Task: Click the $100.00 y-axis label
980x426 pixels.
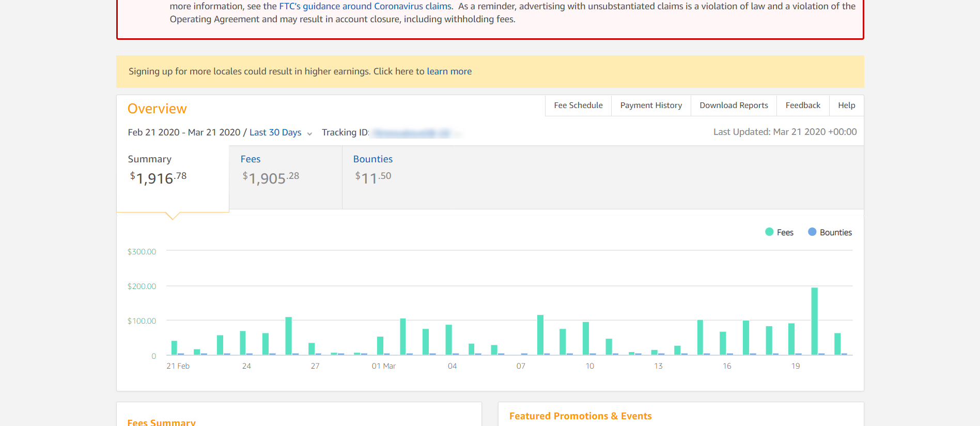Action: point(142,321)
